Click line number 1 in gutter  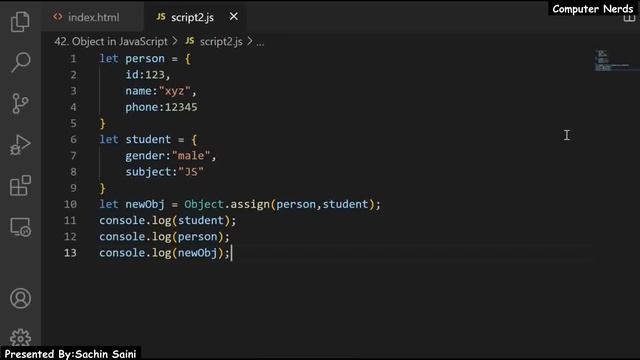click(x=73, y=59)
